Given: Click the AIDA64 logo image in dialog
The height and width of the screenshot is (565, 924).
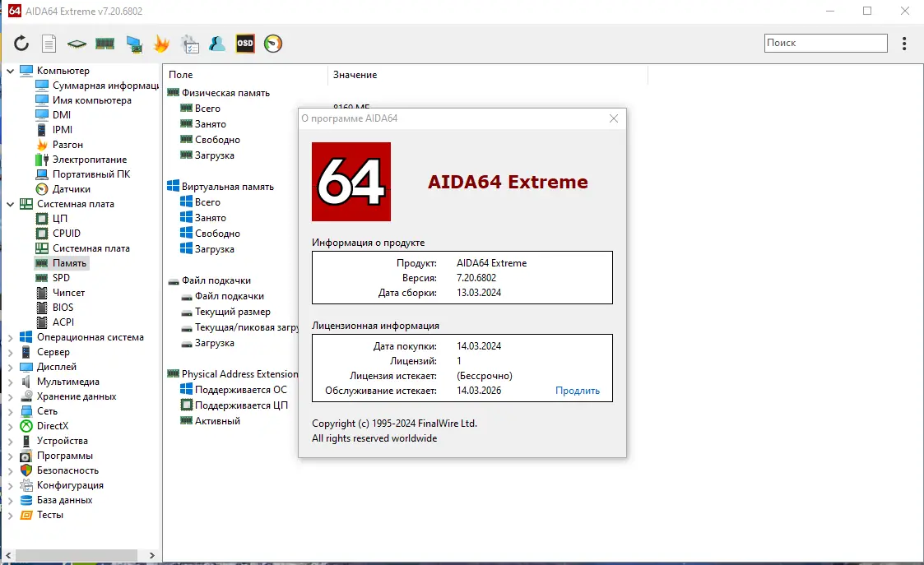Looking at the screenshot, I should (351, 182).
